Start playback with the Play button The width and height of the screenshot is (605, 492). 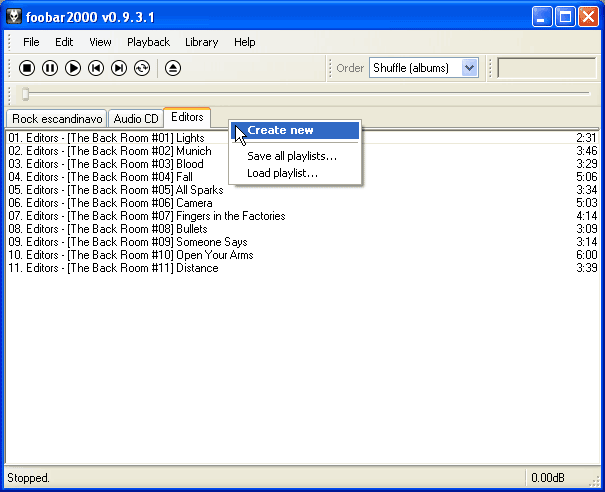73,68
